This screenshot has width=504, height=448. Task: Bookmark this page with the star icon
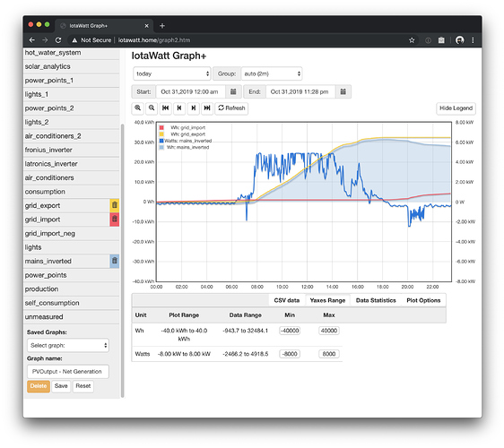point(412,40)
